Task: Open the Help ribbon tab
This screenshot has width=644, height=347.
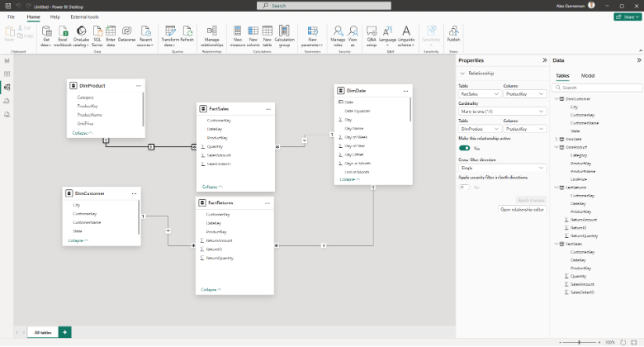Action: coord(55,17)
